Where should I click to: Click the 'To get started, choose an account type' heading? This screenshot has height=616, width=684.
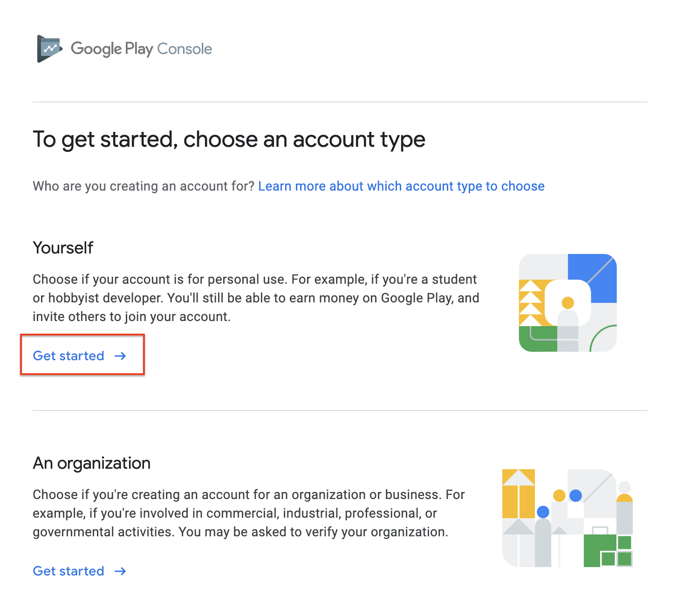coord(229,139)
